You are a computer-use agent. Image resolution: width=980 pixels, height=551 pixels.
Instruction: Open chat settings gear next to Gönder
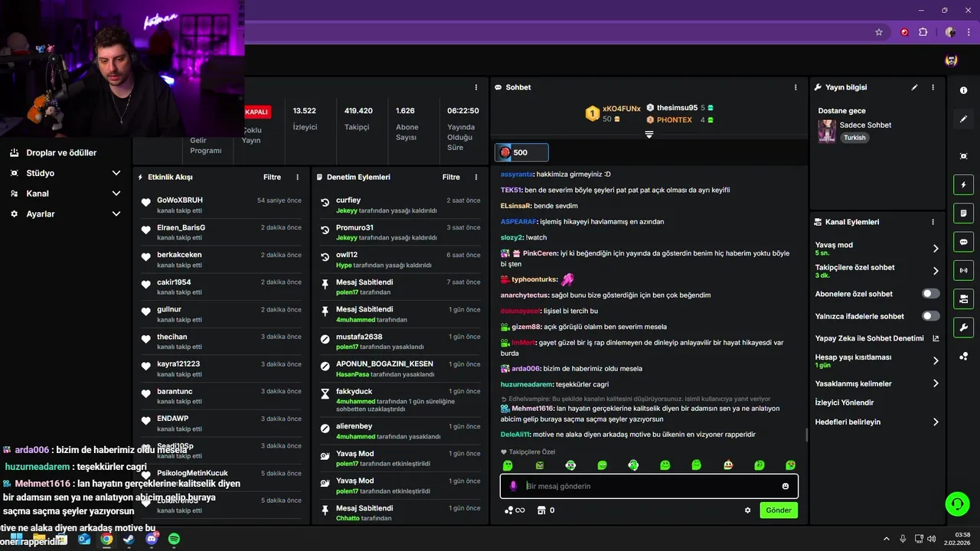click(747, 510)
